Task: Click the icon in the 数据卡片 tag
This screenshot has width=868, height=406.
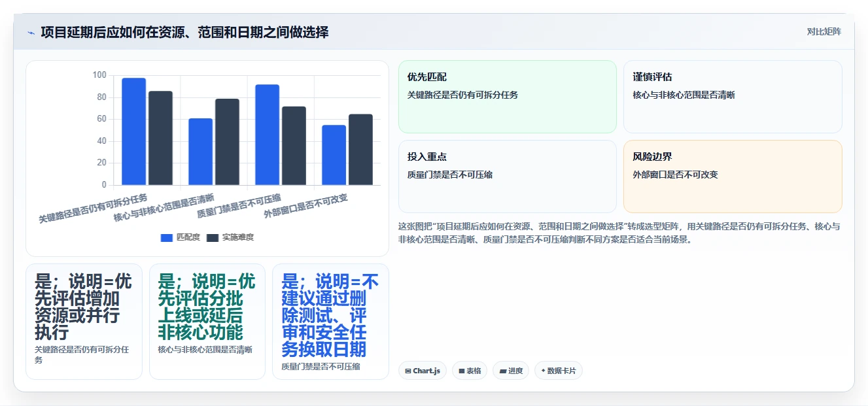Action: (x=543, y=371)
